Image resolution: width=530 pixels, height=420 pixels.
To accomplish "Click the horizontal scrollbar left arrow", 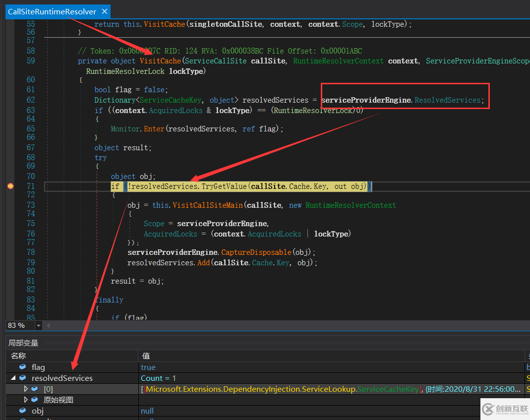I will (48, 325).
